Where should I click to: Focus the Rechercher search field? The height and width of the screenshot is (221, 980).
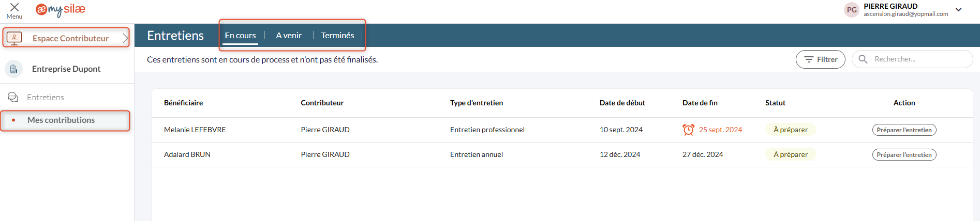click(912, 59)
